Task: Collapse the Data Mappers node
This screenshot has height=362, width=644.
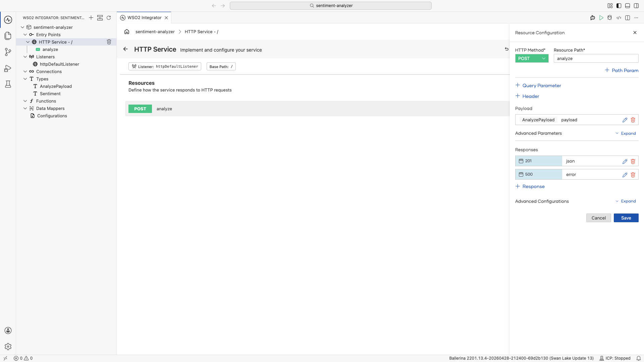Action: coord(25,108)
